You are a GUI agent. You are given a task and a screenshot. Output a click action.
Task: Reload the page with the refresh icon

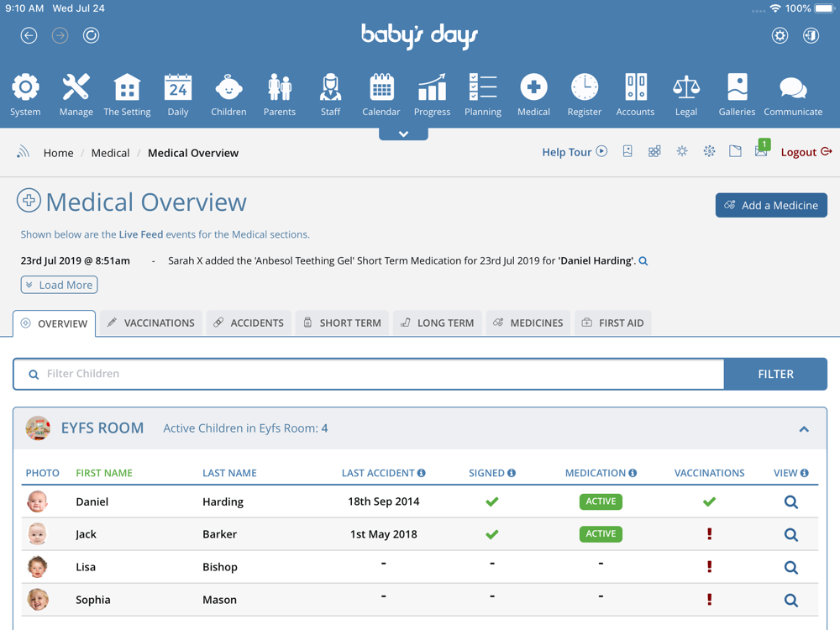91,35
